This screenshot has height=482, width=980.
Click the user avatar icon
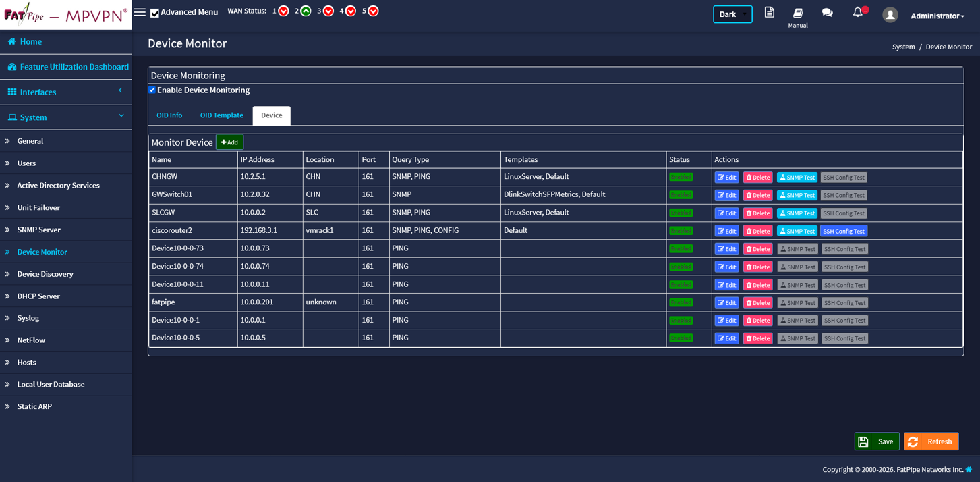890,15
